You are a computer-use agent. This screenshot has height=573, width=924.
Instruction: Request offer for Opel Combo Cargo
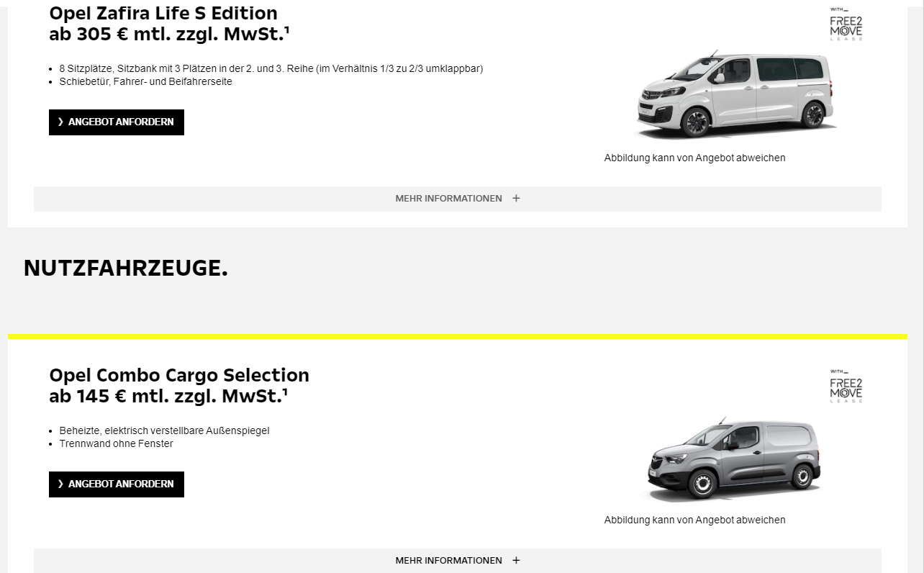click(117, 484)
